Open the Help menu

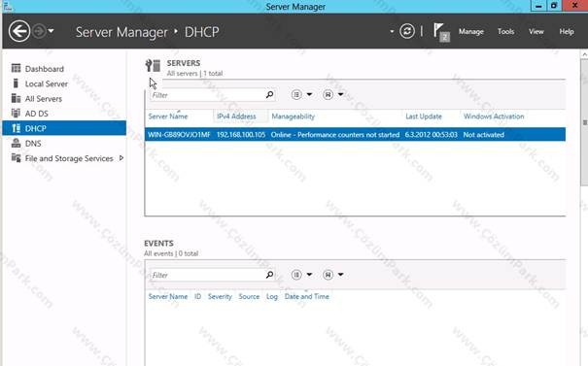pos(567,32)
